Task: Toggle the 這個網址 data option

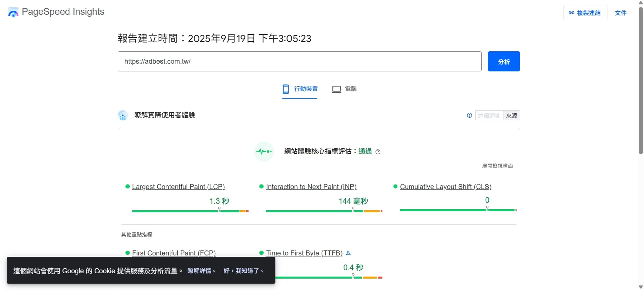Action: tap(489, 115)
